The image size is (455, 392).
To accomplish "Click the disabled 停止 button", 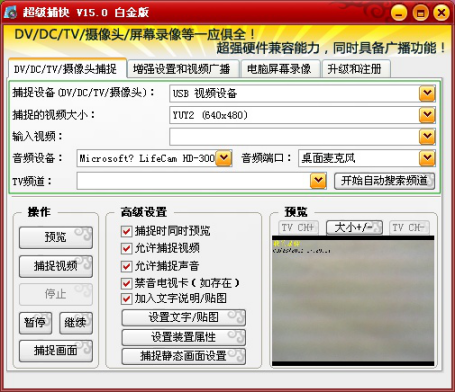I will pos(56,294).
